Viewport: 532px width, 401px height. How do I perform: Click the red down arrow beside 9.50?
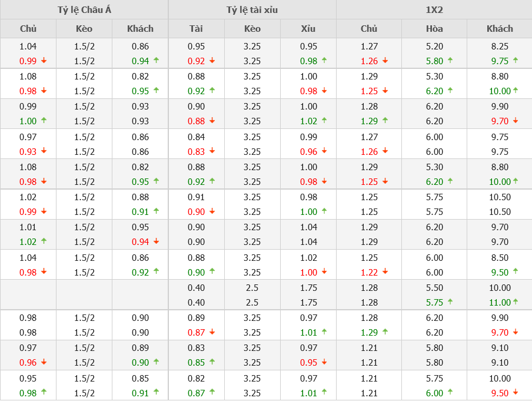pyautogui.click(x=516, y=392)
